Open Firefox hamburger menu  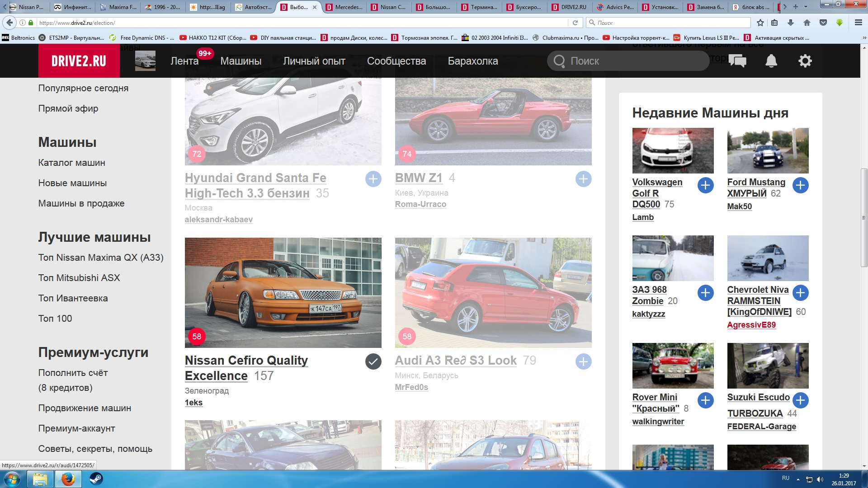(859, 23)
